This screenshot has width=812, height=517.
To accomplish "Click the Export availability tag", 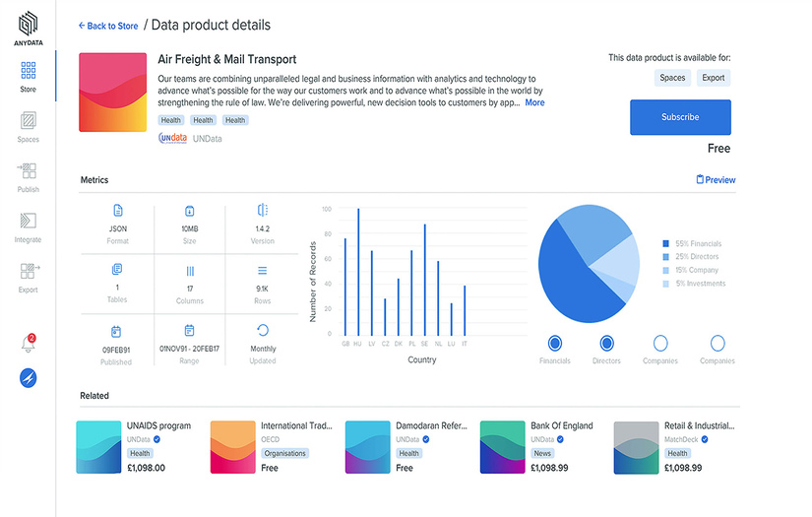I will (x=714, y=78).
